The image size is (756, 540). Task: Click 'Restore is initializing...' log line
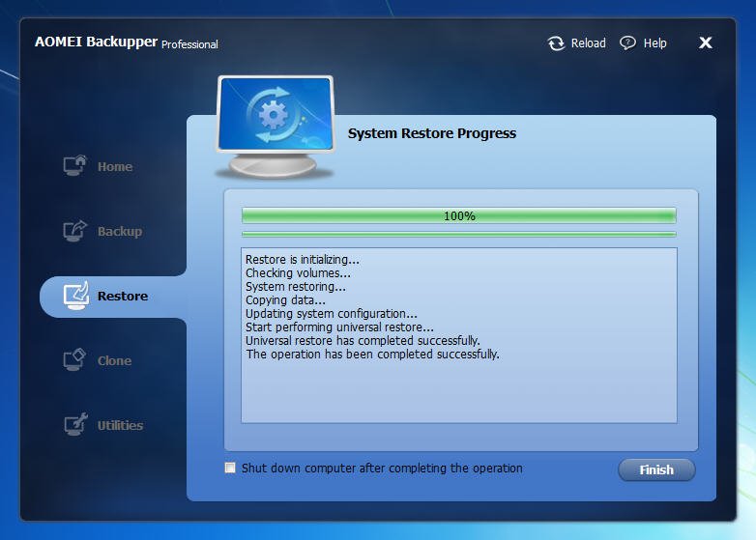(x=303, y=259)
